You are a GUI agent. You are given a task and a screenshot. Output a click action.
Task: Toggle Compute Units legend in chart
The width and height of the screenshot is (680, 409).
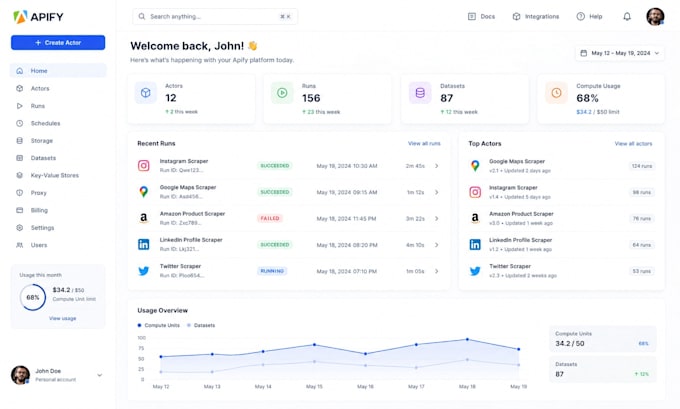point(158,325)
